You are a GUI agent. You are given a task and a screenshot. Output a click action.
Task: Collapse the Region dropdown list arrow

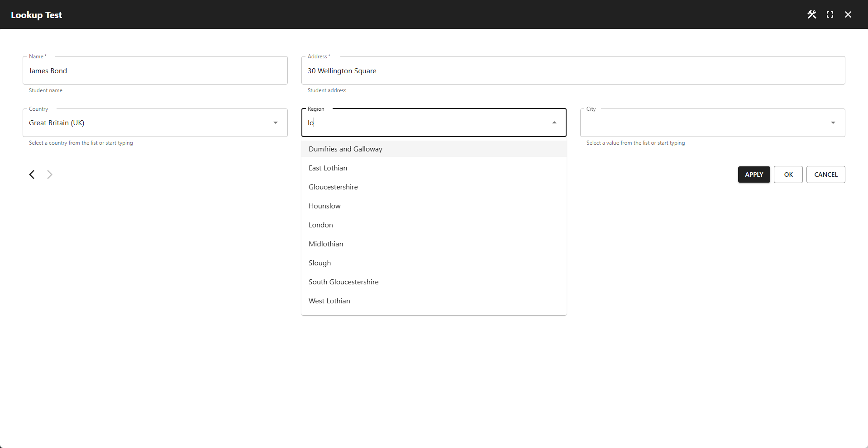tap(554, 123)
